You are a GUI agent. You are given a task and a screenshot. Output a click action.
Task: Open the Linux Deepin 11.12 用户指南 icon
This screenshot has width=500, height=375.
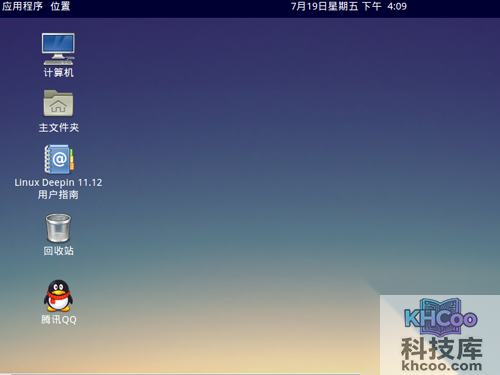click(59, 159)
